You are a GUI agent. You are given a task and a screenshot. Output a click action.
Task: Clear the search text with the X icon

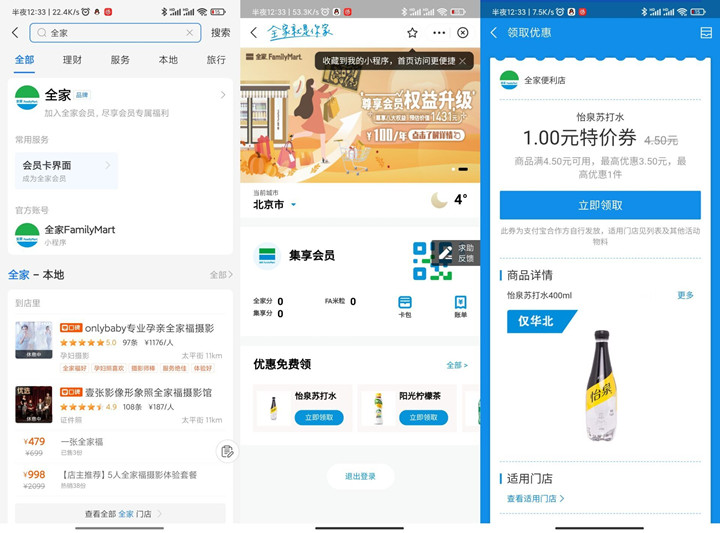tap(189, 33)
